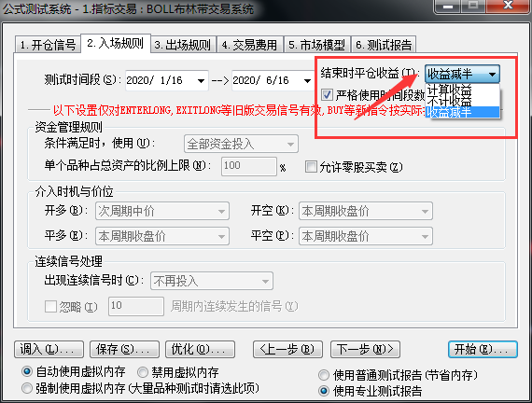532x403 pixels.
Task: Go to the 5.市场模型 tab
Action: point(317,45)
